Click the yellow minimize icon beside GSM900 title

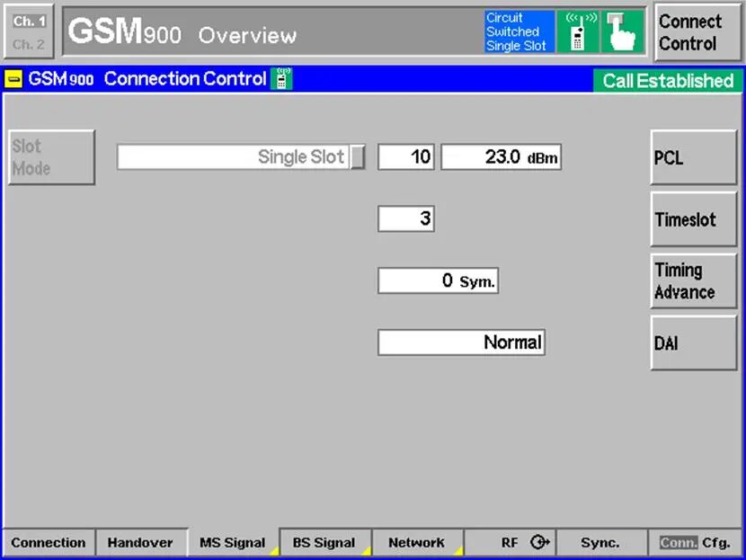pos(13,79)
